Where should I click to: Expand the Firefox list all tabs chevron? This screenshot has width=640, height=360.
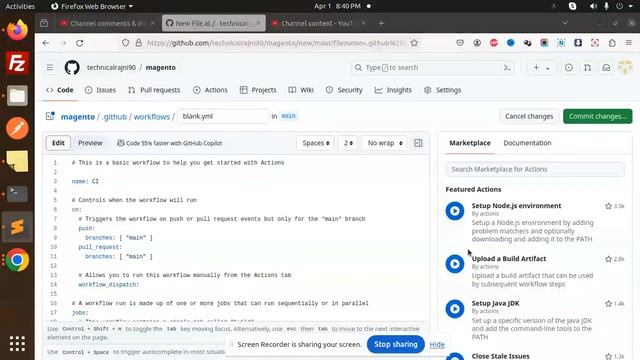tap(564, 23)
